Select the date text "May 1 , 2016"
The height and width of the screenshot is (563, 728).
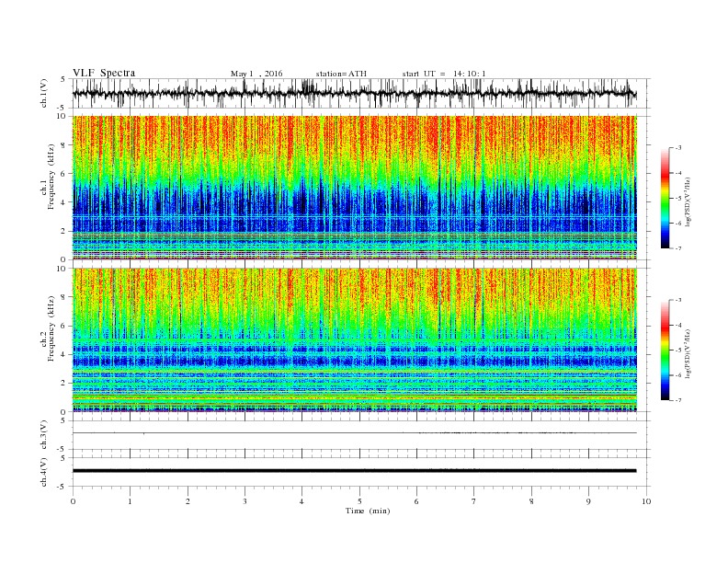256,74
